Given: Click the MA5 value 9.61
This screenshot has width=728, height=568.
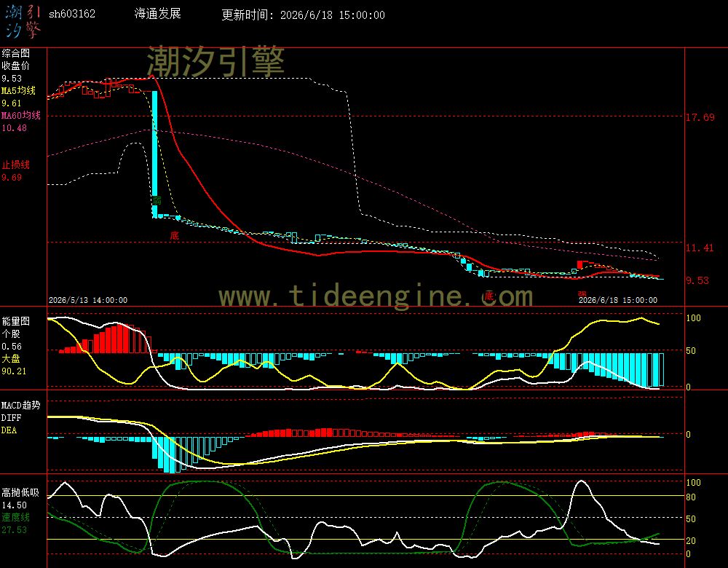Looking at the screenshot, I should click(x=12, y=103).
